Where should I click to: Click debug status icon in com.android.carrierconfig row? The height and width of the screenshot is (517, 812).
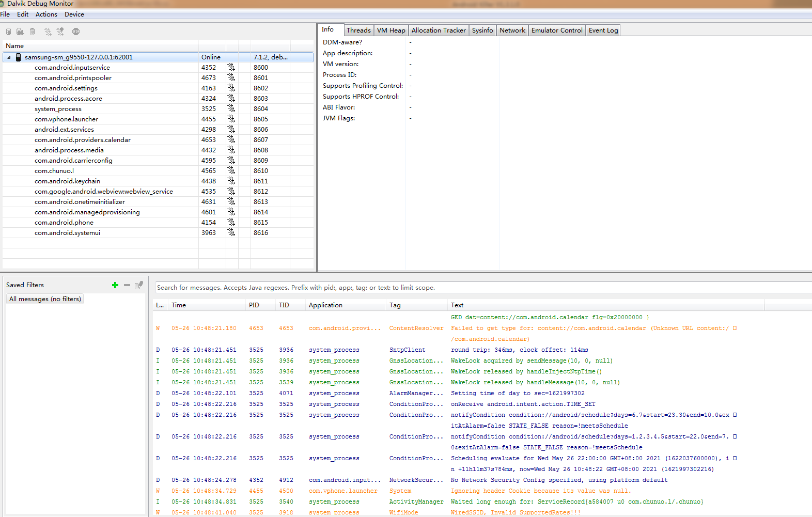pos(231,160)
